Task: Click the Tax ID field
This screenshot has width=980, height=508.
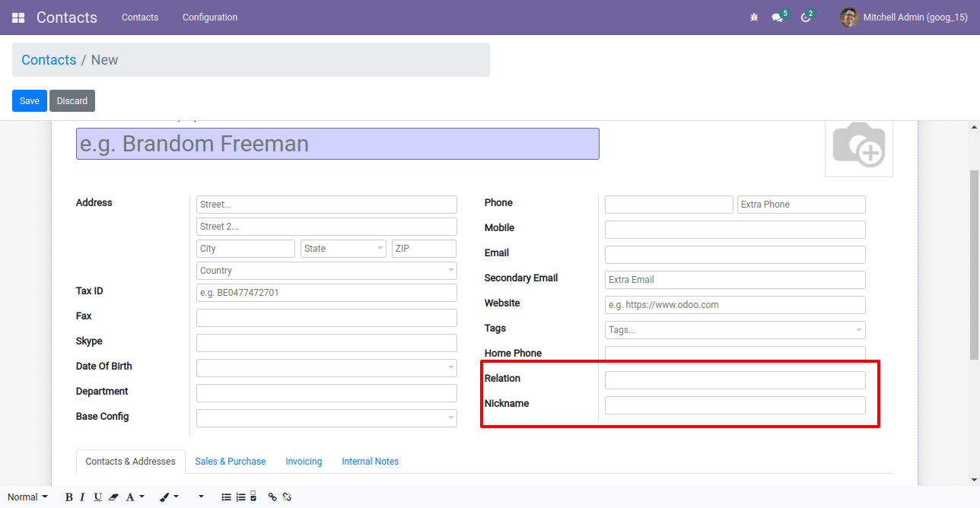Action: pyautogui.click(x=326, y=293)
